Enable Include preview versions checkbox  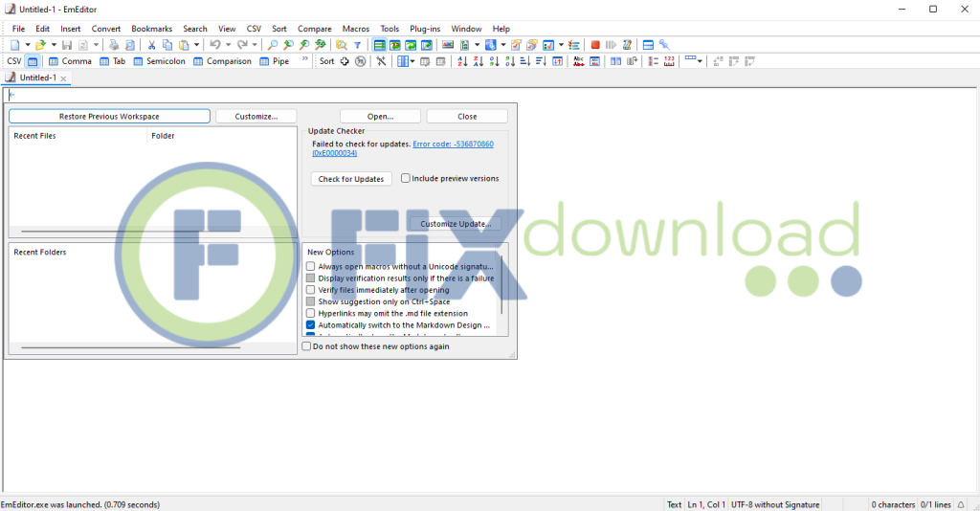pos(406,178)
